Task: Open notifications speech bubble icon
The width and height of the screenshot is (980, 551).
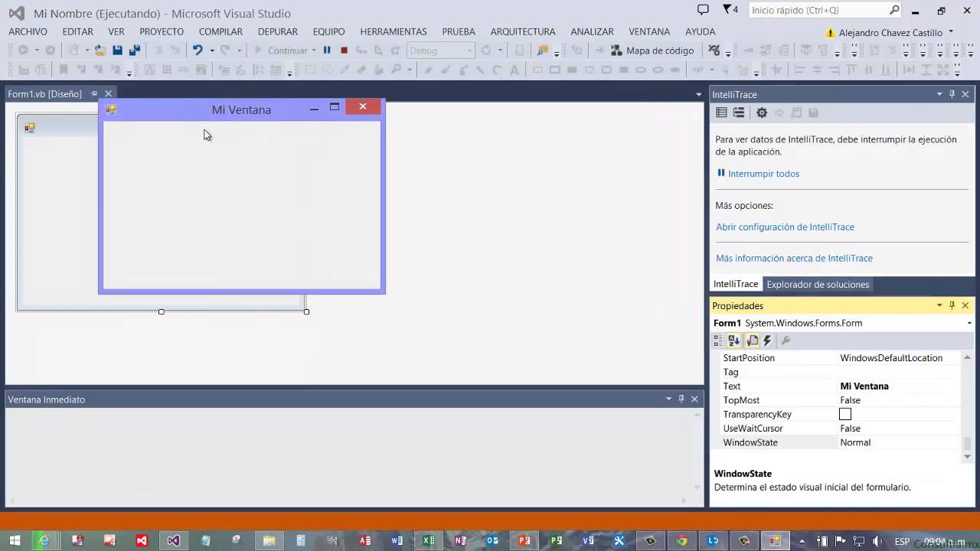Action: (703, 10)
